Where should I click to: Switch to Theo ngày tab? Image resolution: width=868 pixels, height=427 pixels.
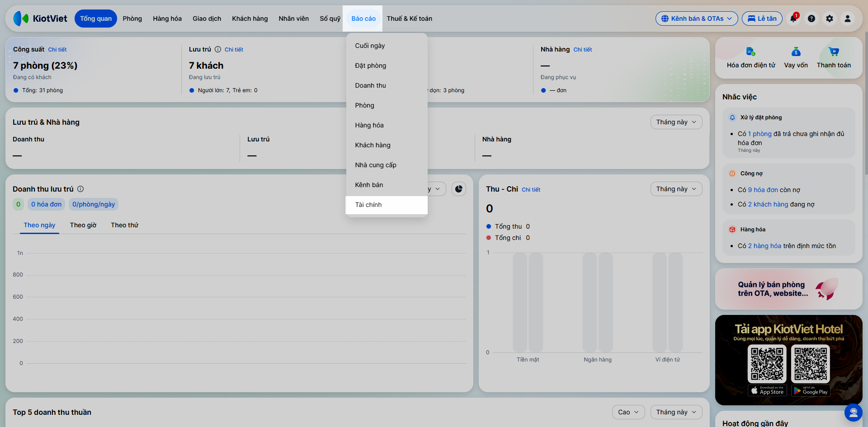point(39,225)
